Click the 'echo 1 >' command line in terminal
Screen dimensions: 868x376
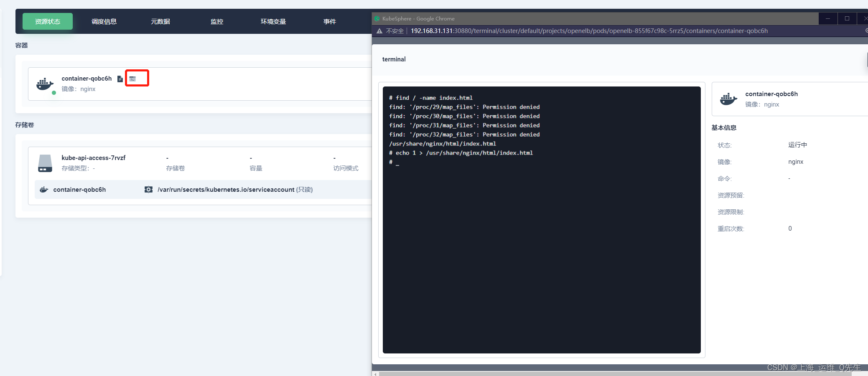(x=461, y=153)
